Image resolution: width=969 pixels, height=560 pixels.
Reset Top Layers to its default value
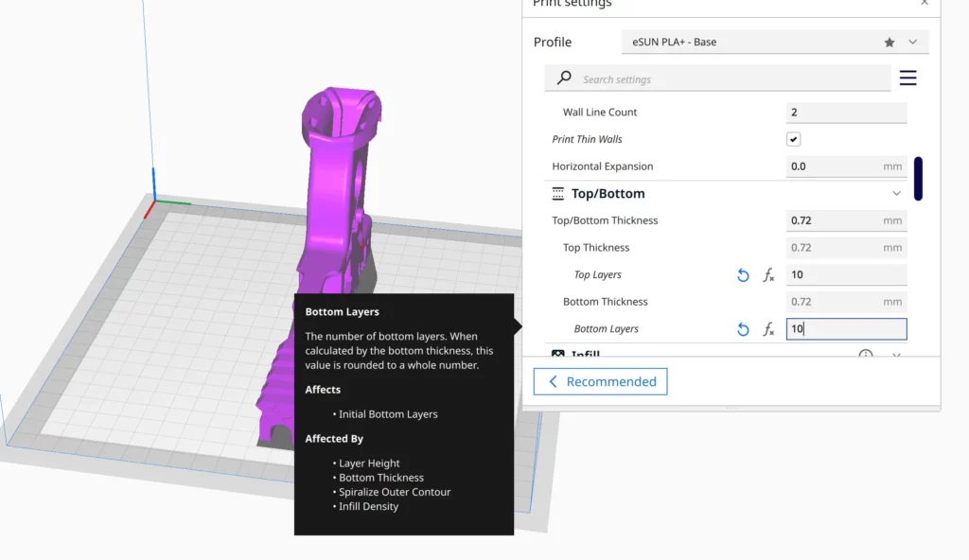[743, 275]
